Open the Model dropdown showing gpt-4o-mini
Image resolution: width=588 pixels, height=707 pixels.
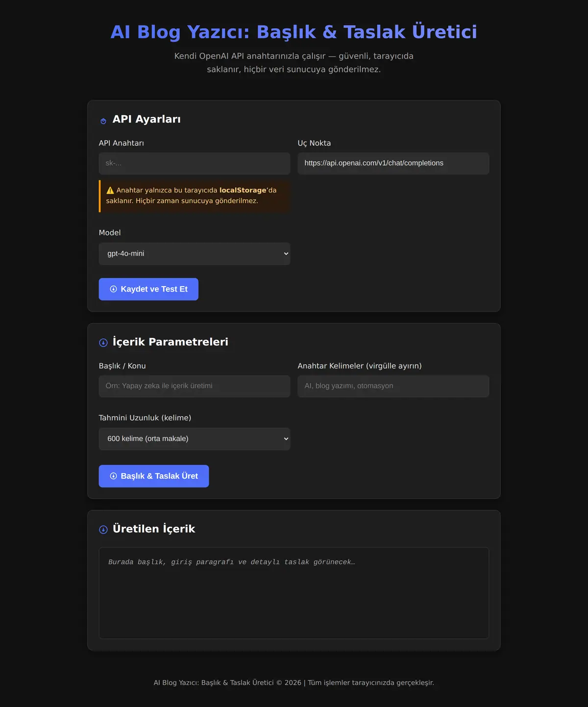pyautogui.click(x=195, y=254)
